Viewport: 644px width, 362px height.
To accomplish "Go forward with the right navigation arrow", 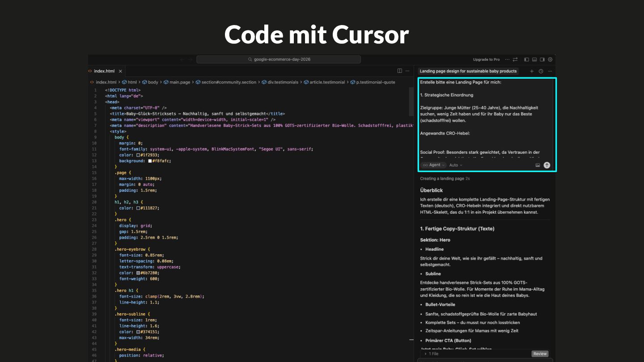I will pyautogui.click(x=190, y=59).
